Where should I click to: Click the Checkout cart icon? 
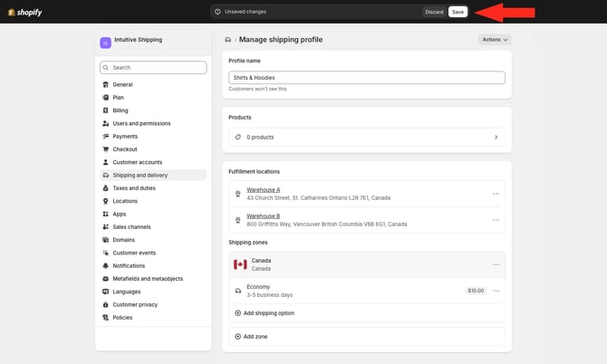click(x=105, y=149)
